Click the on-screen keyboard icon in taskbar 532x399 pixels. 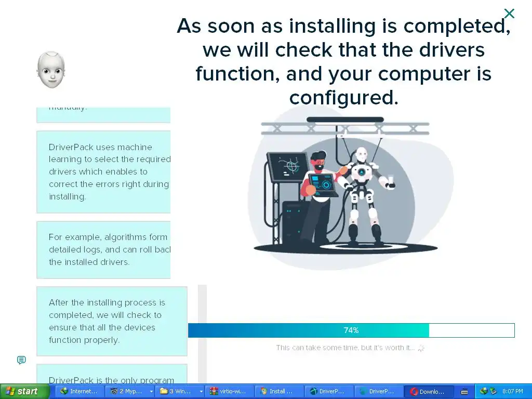pyautogui.click(x=464, y=392)
